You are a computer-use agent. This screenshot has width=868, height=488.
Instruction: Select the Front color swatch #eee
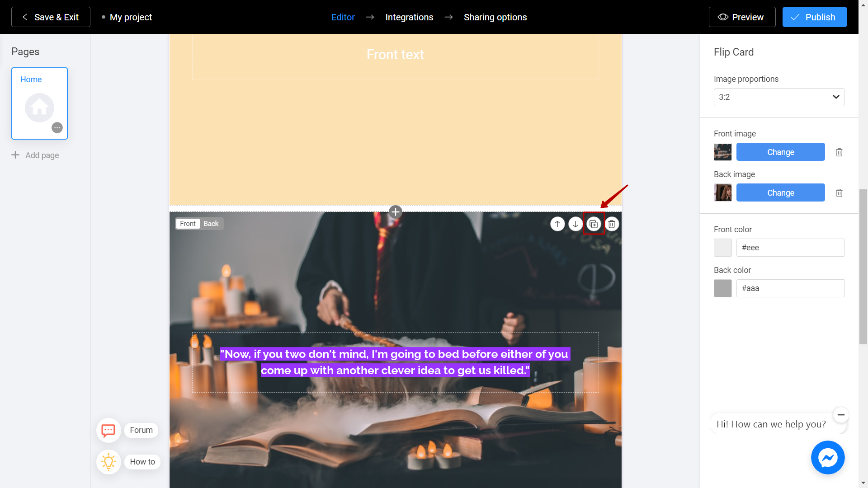[x=723, y=247]
